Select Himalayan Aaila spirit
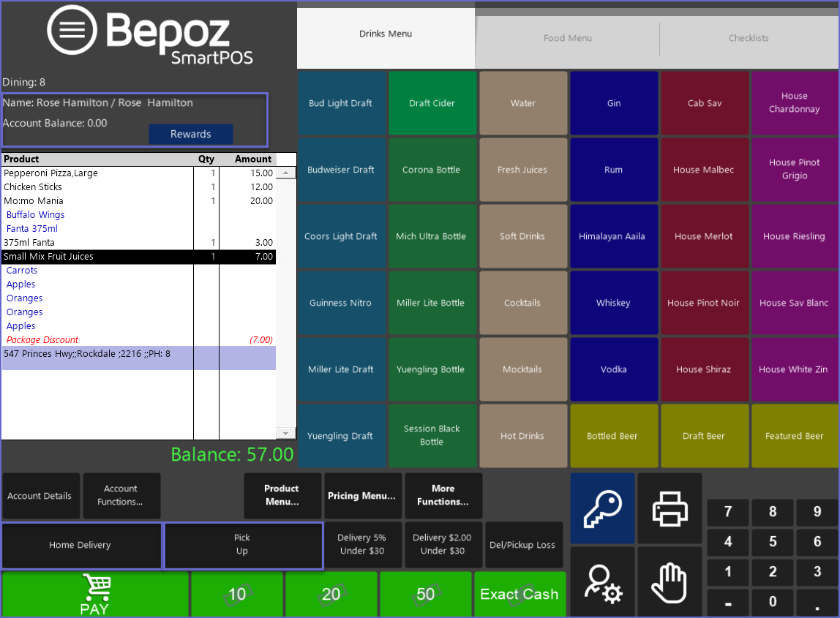The image size is (840, 618). pyautogui.click(x=614, y=236)
